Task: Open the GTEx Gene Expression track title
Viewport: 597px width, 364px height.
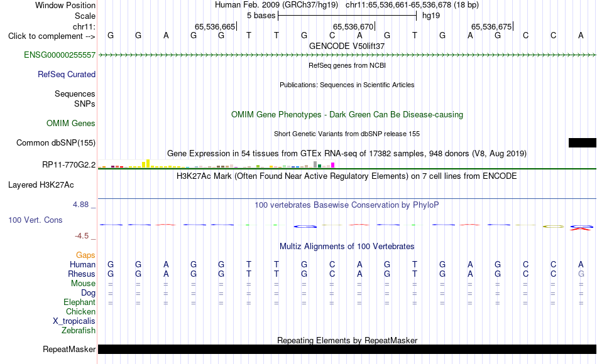Action: click(347, 153)
